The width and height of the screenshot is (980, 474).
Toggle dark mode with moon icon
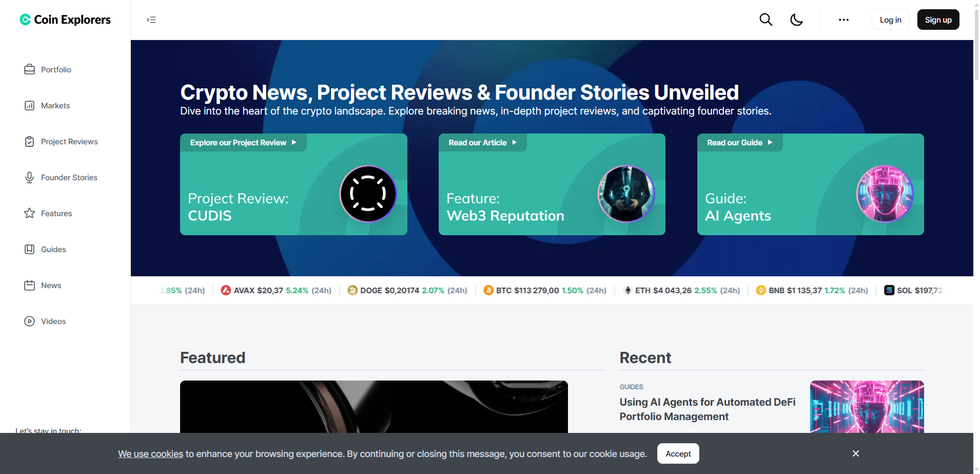pyautogui.click(x=796, y=20)
